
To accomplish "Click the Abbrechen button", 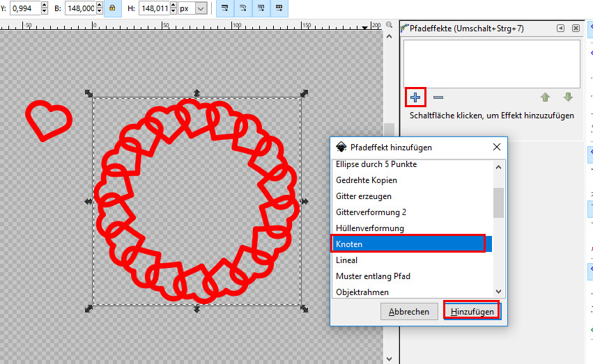I will [409, 312].
